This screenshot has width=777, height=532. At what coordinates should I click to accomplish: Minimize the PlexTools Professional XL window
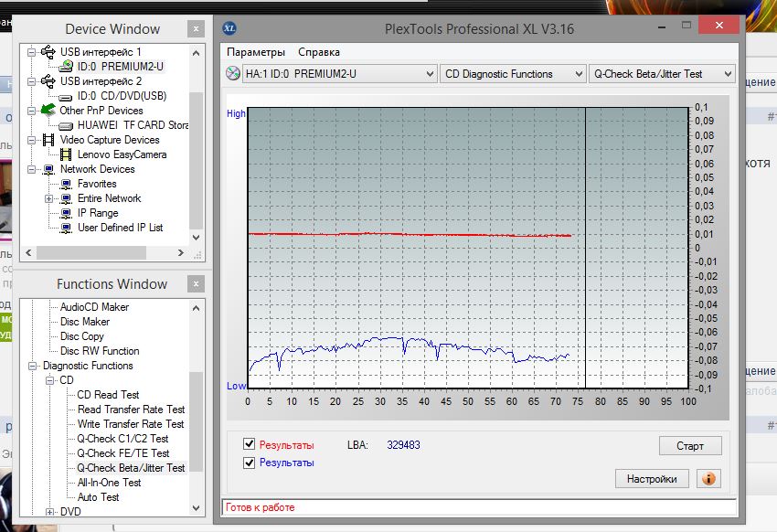click(661, 27)
